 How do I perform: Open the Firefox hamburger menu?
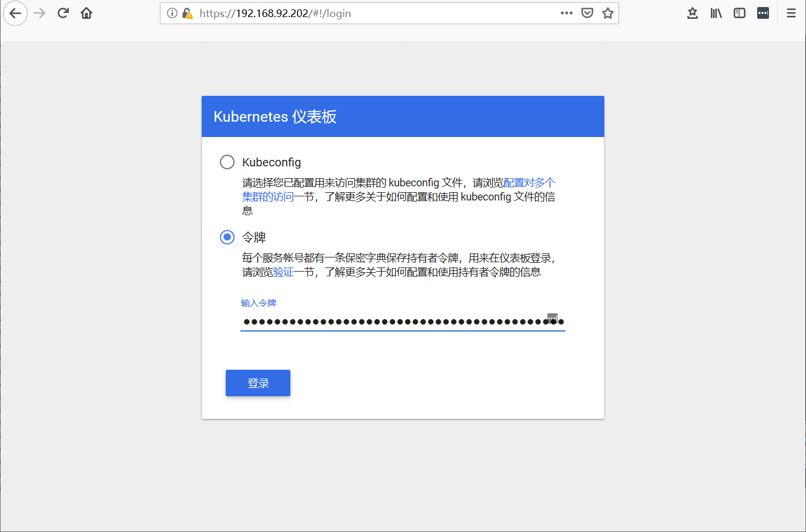point(791,12)
